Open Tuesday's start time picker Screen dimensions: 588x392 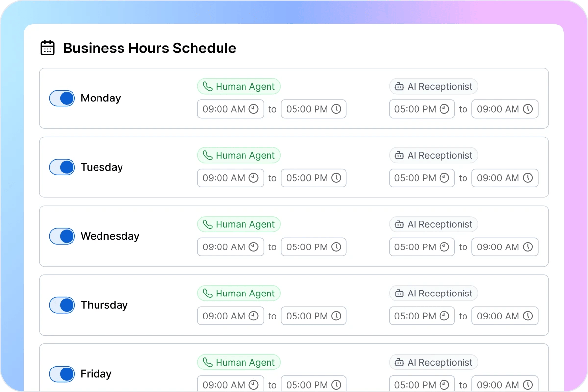[x=230, y=178]
